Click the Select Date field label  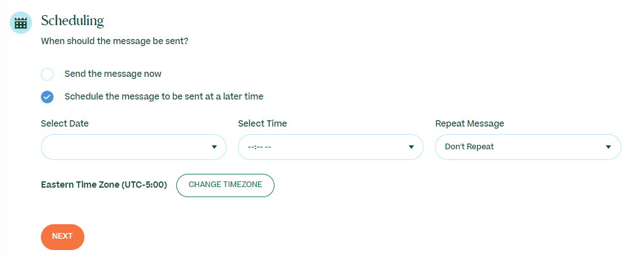tap(65, 123)
